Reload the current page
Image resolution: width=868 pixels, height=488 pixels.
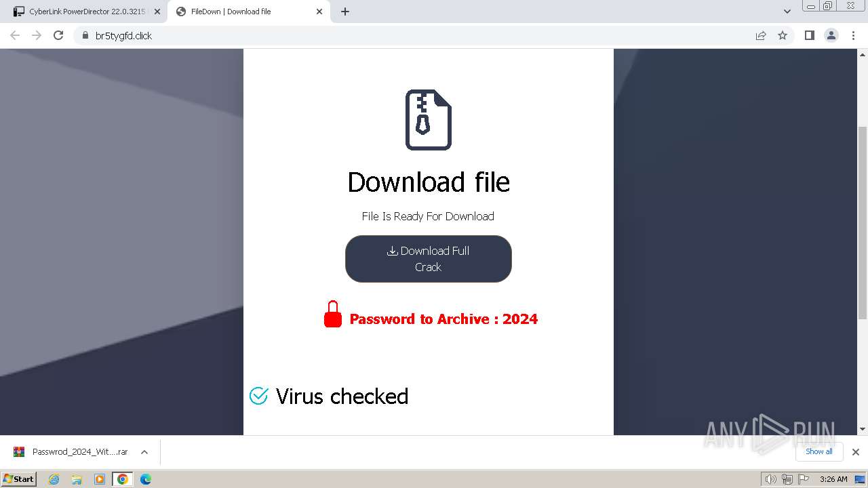[58, 35]
